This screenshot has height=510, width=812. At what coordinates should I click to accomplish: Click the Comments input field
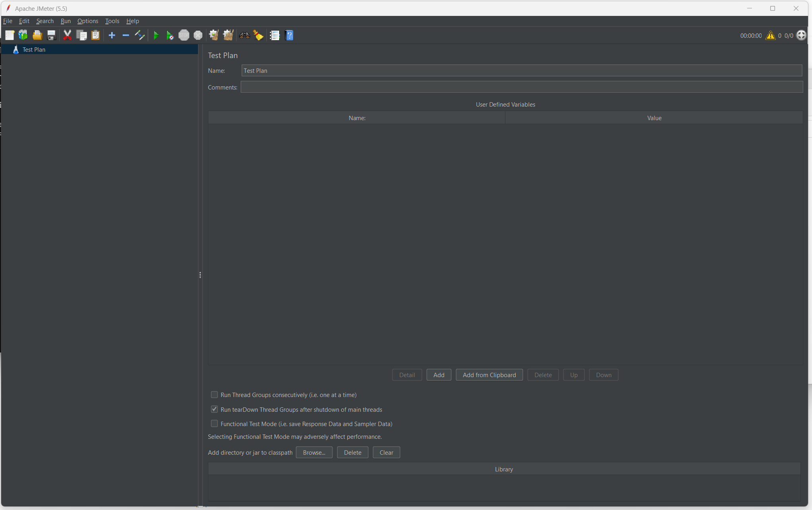(522, 87)
